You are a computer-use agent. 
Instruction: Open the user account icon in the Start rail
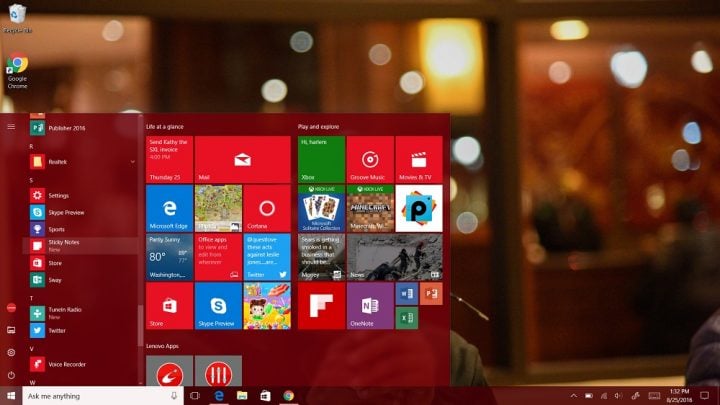(x=11, y=308)
